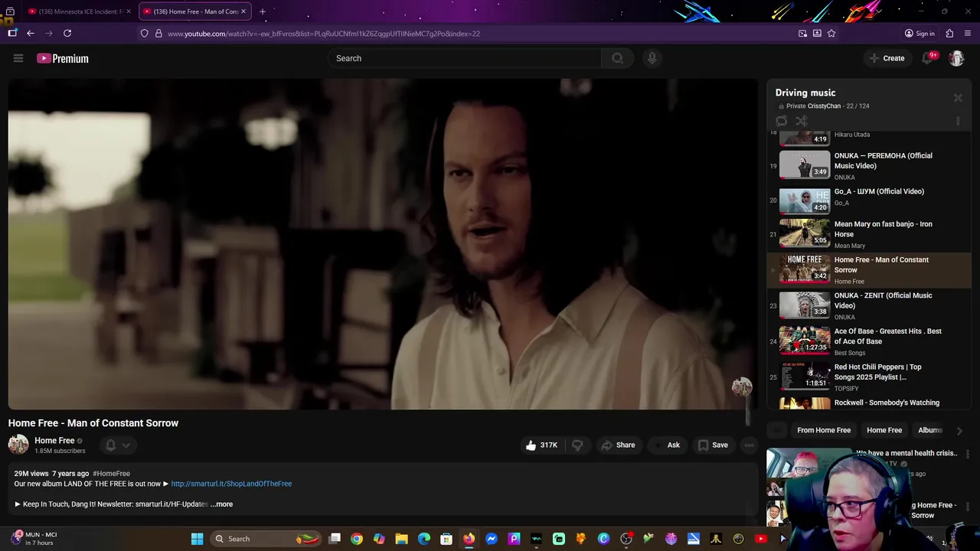Select the From Home Free chip

[x=824, y=430]
